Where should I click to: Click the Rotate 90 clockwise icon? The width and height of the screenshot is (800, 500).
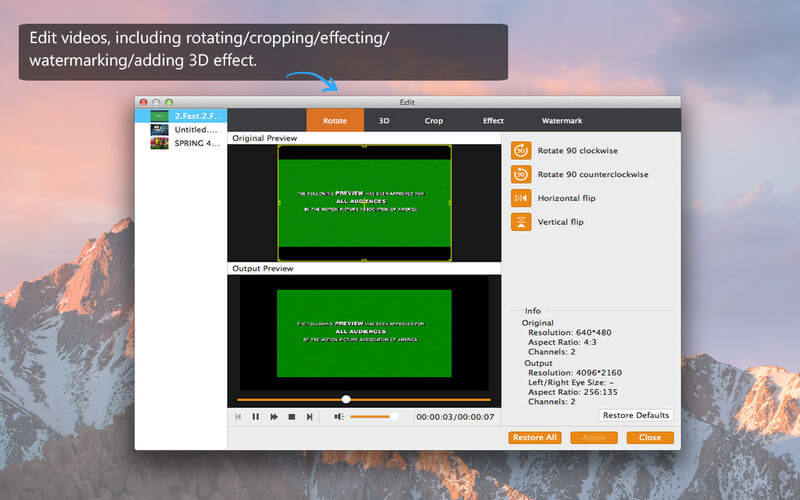point(521,151)
